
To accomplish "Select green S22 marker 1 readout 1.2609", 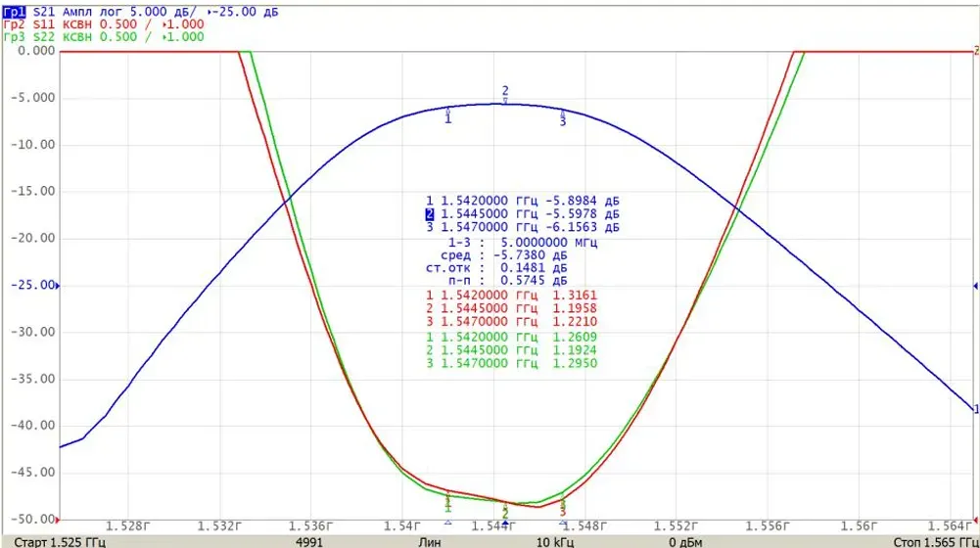I will [511, 338].
